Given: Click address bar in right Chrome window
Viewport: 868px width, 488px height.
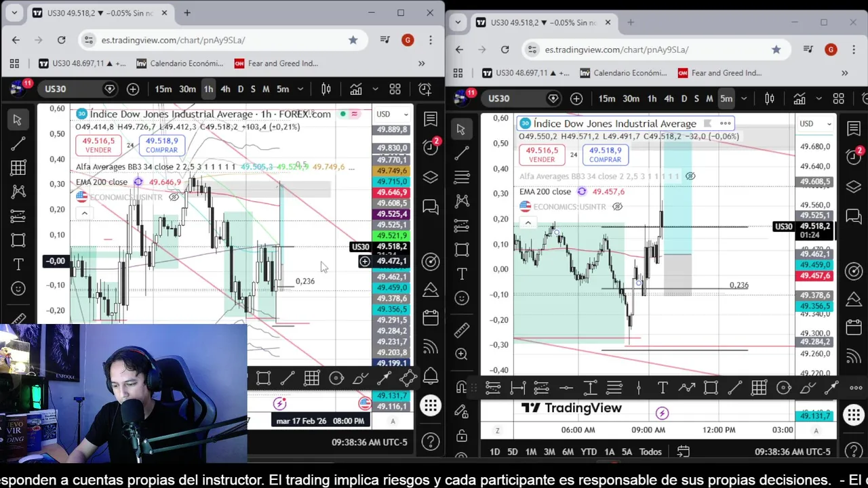Looking at the screenshot, I should coord(658,49).
